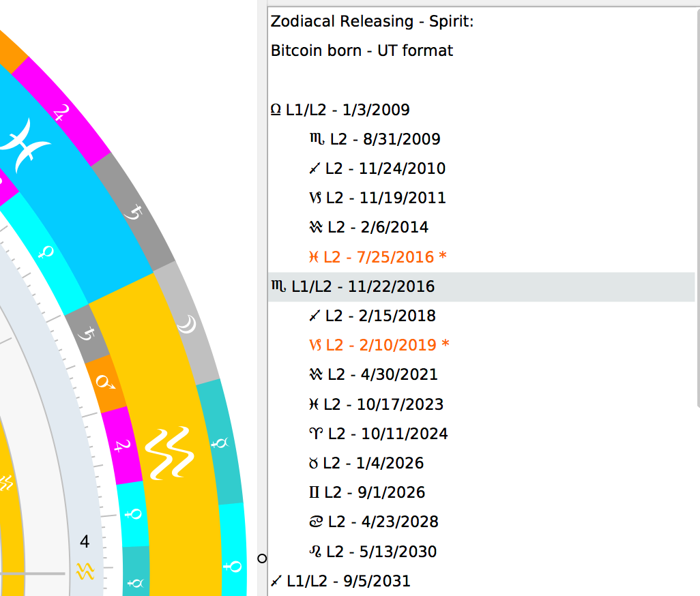
Task: Click the Moon glyph in the gray segment
Action: click(184, 326)
